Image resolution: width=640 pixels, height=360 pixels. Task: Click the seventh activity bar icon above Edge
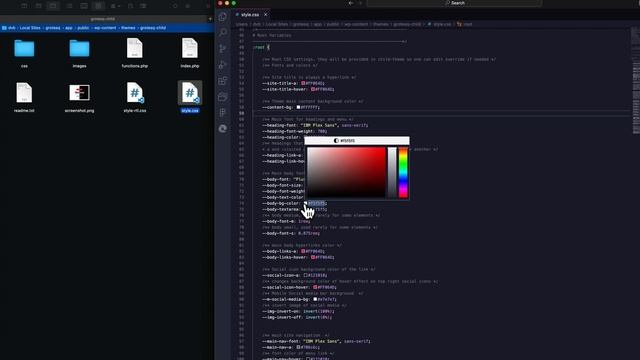click(x=222, y=113)
